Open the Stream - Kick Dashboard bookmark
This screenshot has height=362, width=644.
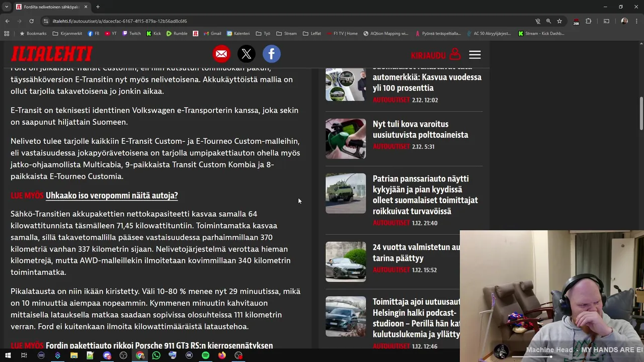[541, 34]
